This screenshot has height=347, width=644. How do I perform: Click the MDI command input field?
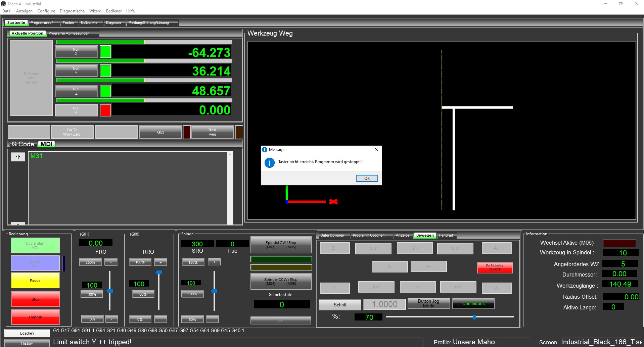click(x=128, y=188)
